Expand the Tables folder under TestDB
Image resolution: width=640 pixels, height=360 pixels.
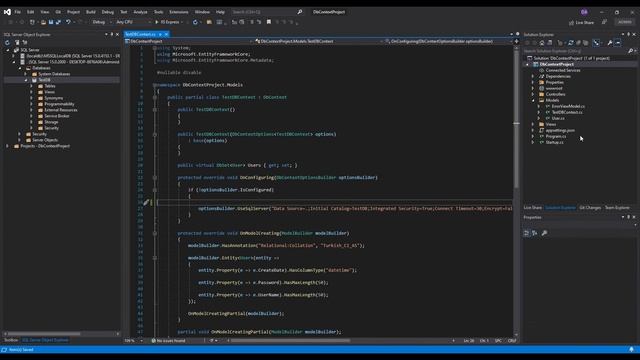[31, 86]
